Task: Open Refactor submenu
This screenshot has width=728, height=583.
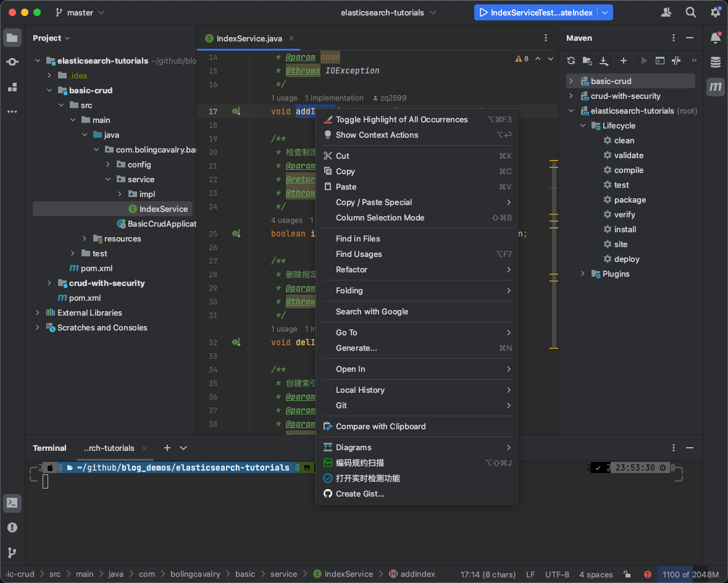Action: [x=417, y=269]
